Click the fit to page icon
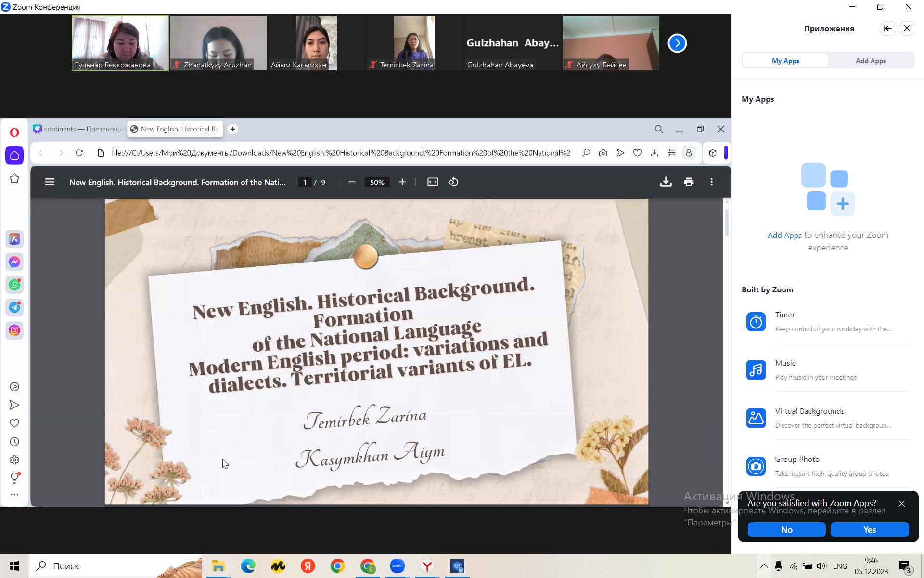Screen dimensions: 924x578 [432, 182]
